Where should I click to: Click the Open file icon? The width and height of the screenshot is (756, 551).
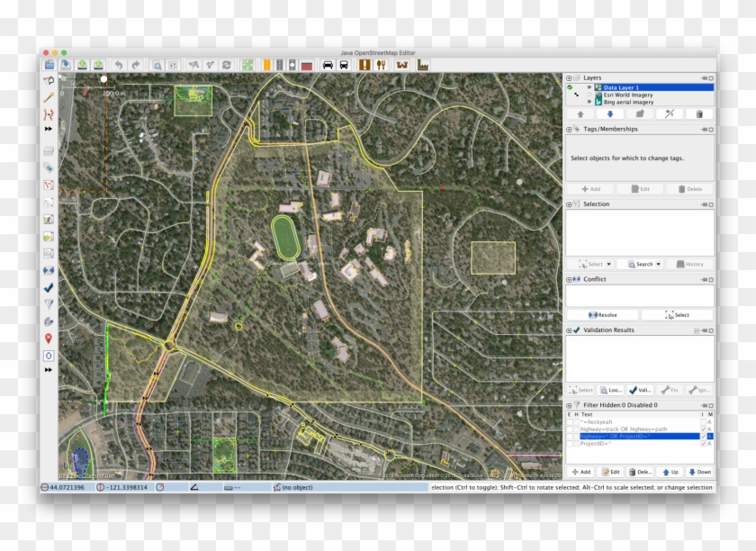[65, 64]
